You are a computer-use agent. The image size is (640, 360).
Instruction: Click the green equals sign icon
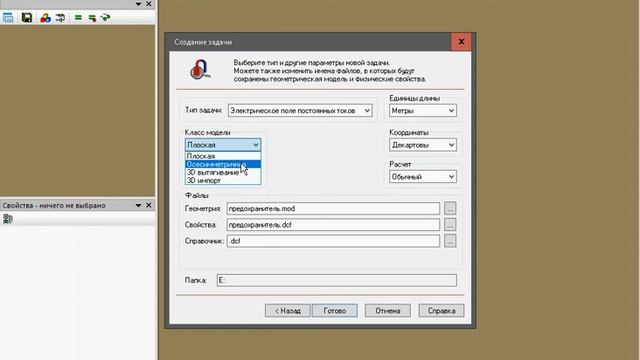78,18
